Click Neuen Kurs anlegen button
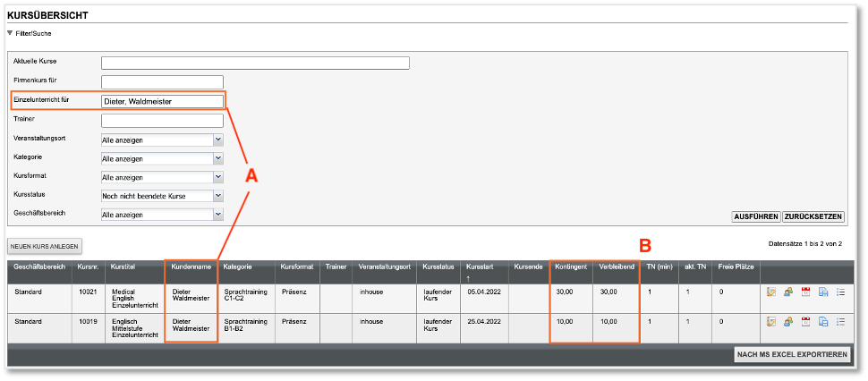 click(46, 245)
